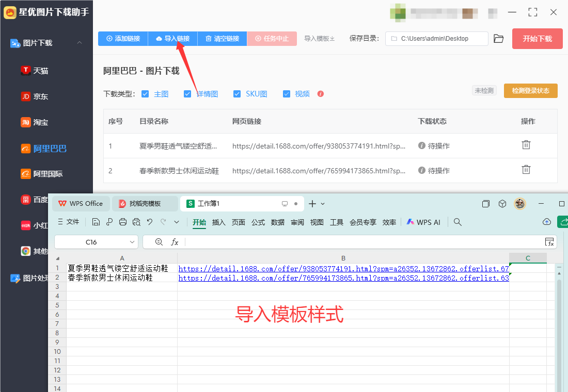Click the 添加链接 button
568x392 pixels.
(123, 38)
